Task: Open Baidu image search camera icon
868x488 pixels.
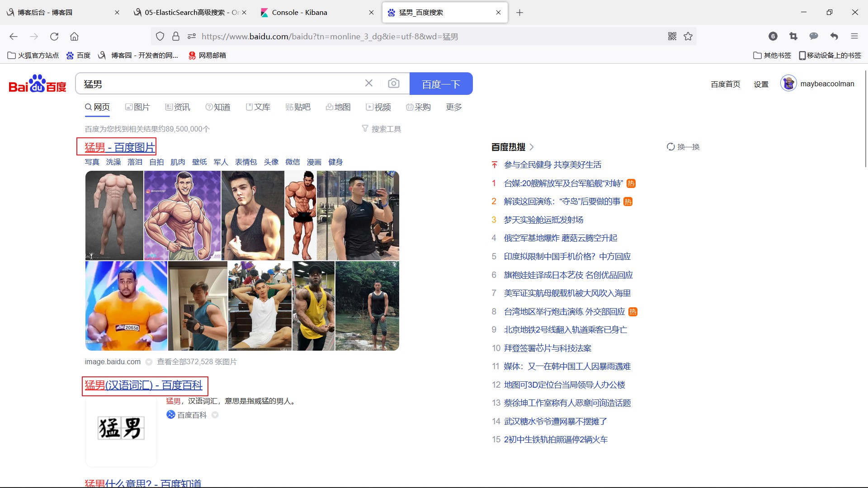Action: click(394, 83)
